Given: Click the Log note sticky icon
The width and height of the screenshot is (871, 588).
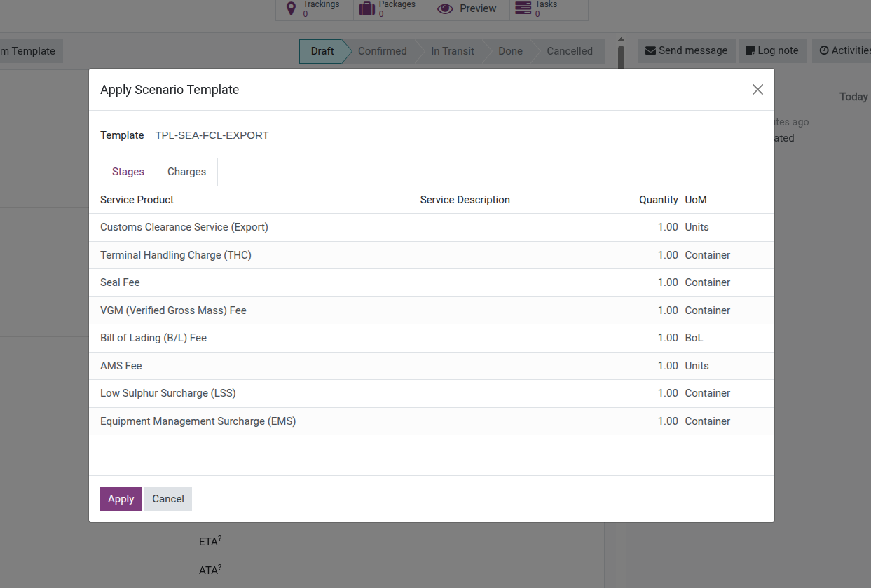Looking at the screenshot, I should 750,50.
